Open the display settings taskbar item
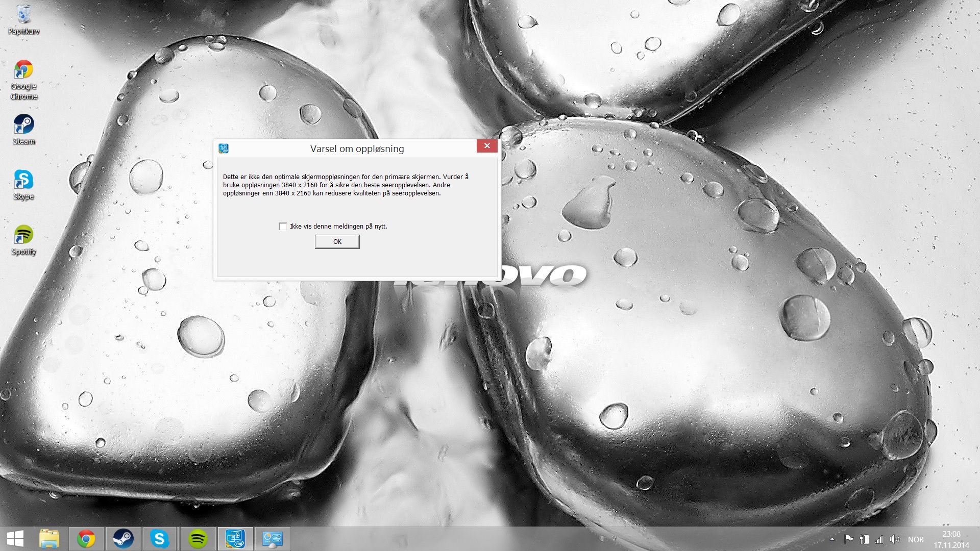This screenshot has width=980, height=551. pyautogui.click(x=273, y=539)
